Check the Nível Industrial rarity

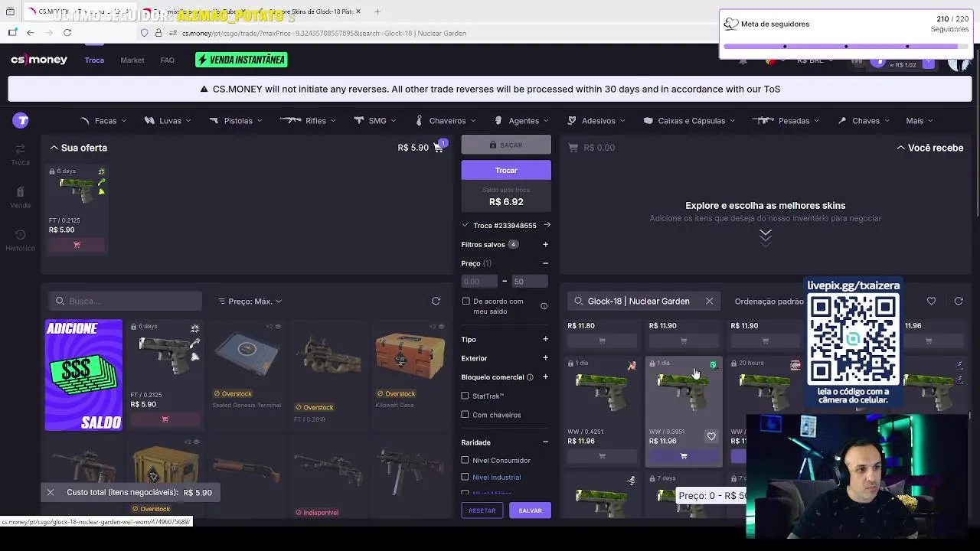465,478
